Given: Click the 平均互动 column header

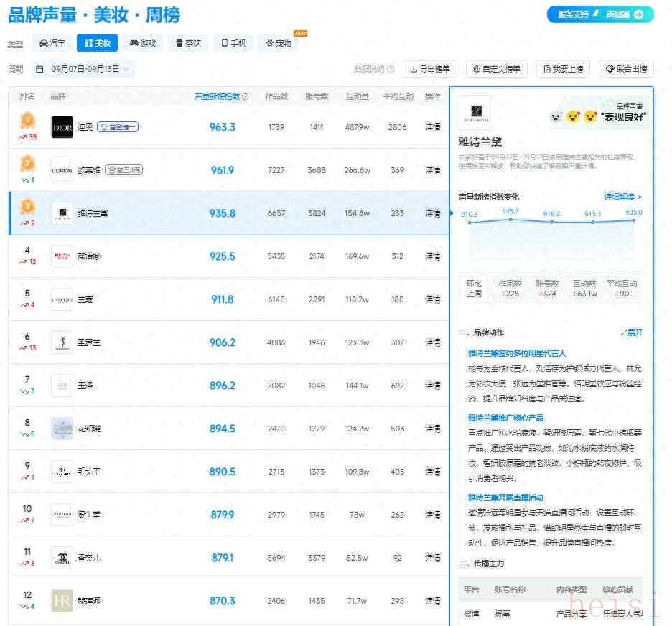Looking at the screenshot, I should pos(398,96).
